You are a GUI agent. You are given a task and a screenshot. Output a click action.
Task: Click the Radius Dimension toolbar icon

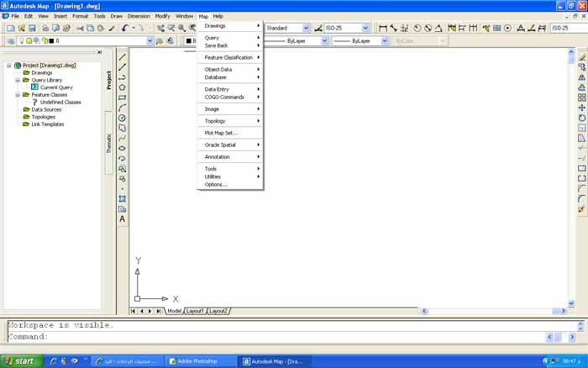coord(417,28)
